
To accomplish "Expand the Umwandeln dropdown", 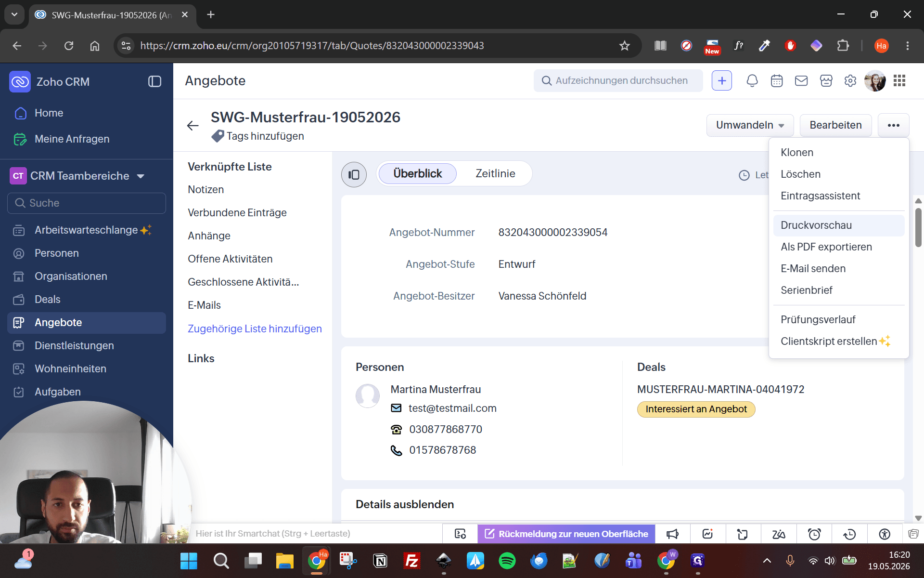I will click(x=750, y=125).
